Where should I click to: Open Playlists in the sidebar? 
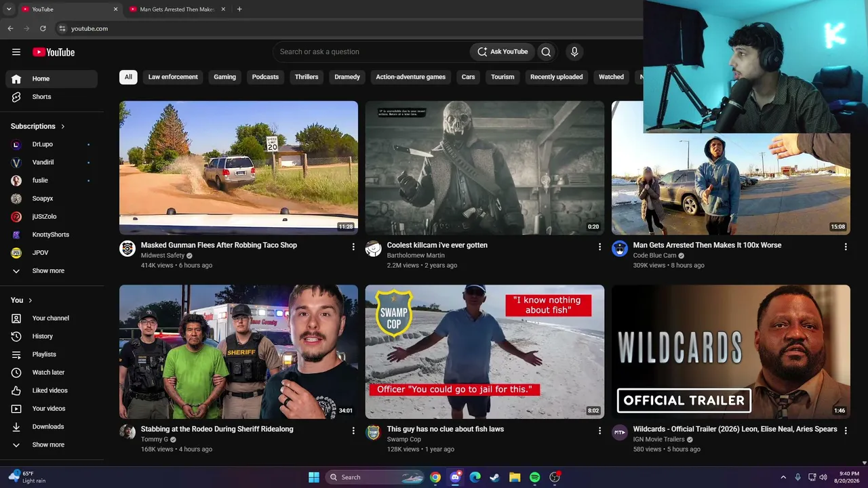coord(52,354)
